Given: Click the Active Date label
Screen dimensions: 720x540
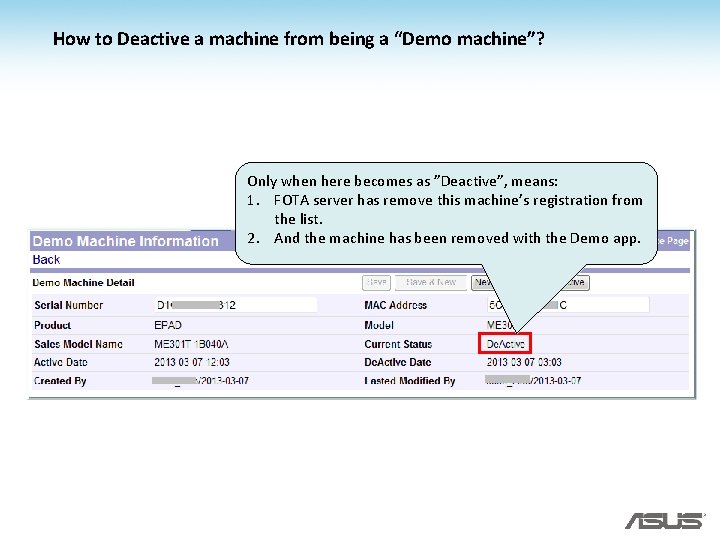Looking at the screenshot, I should (61, 362).
